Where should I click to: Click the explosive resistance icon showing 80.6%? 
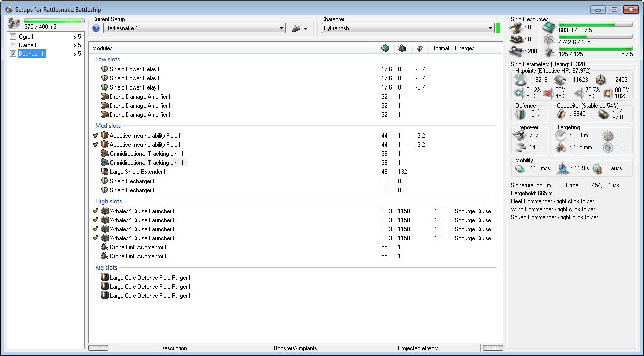point(608,93)
